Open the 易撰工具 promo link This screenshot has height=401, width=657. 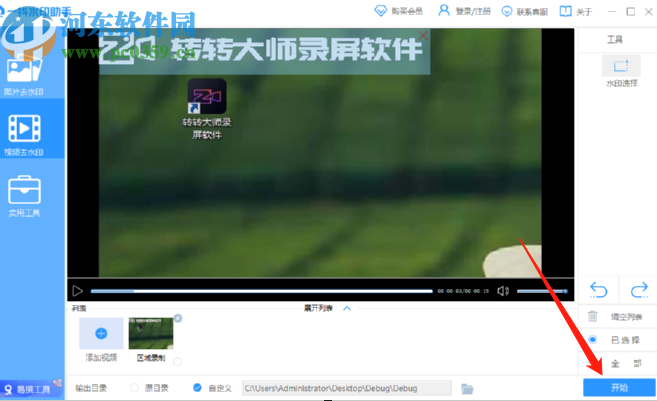[x=32, y=389]
